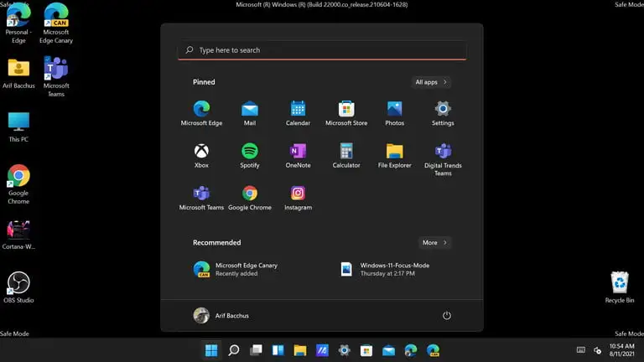
Task: Show More recommended items
Action: [434, 242]
